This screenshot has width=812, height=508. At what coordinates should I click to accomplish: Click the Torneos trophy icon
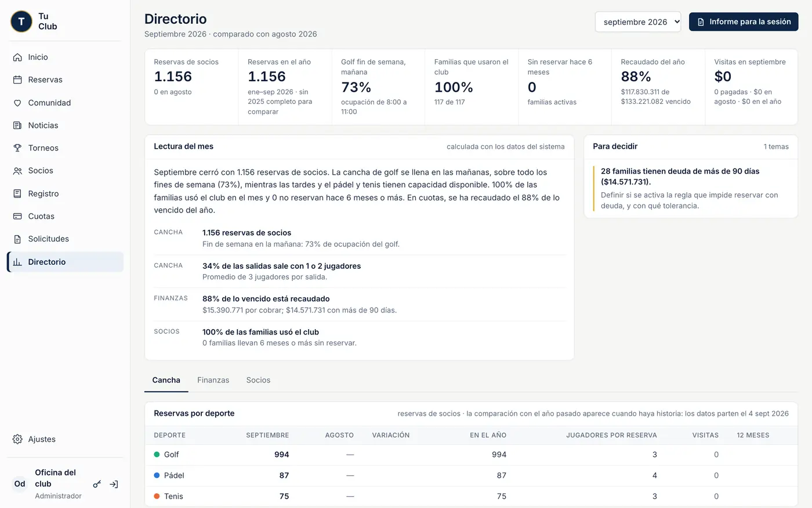[x=17, y=148]
